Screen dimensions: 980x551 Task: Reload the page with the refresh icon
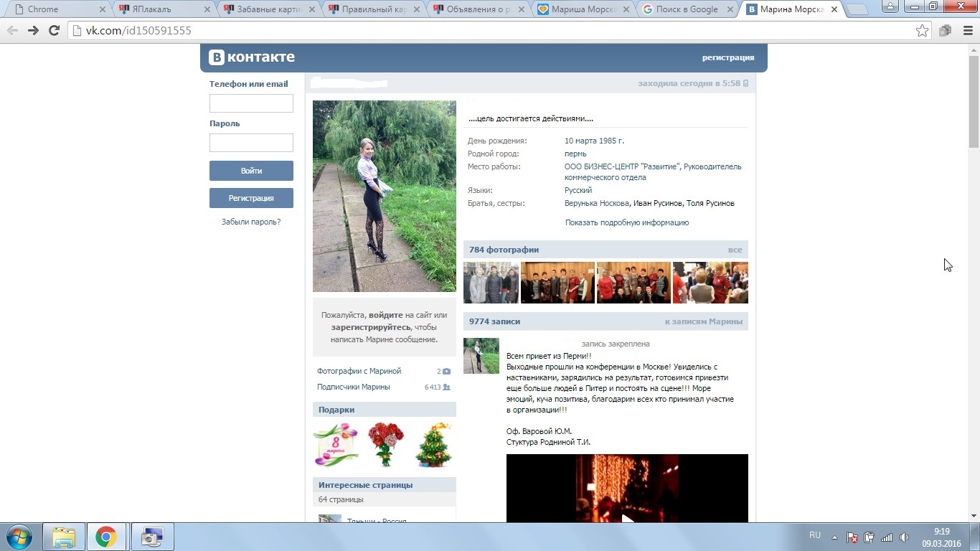coord(54,31)
